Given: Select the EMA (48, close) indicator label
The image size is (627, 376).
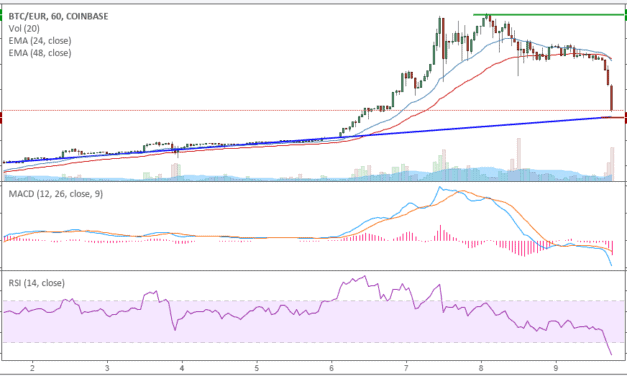Looking at the screenshot, I should (x=40, y=53).
